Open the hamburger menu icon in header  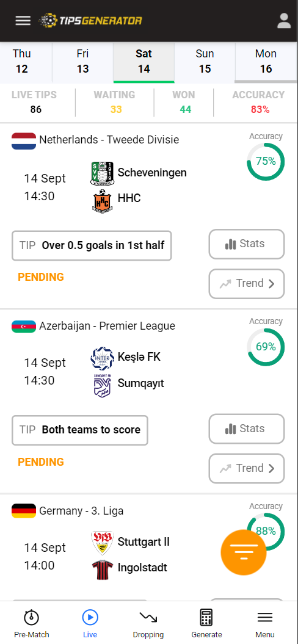tap(23, 21)
